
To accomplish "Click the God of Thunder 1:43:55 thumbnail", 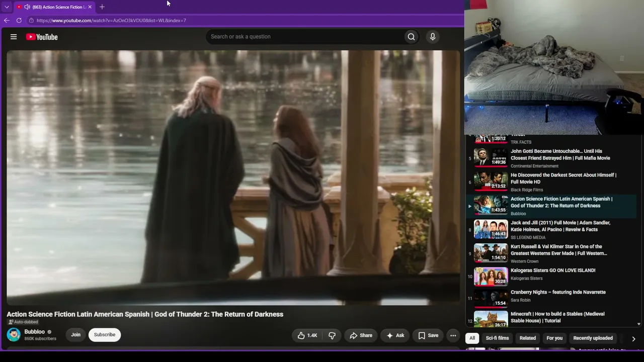I will click(491, 205).
